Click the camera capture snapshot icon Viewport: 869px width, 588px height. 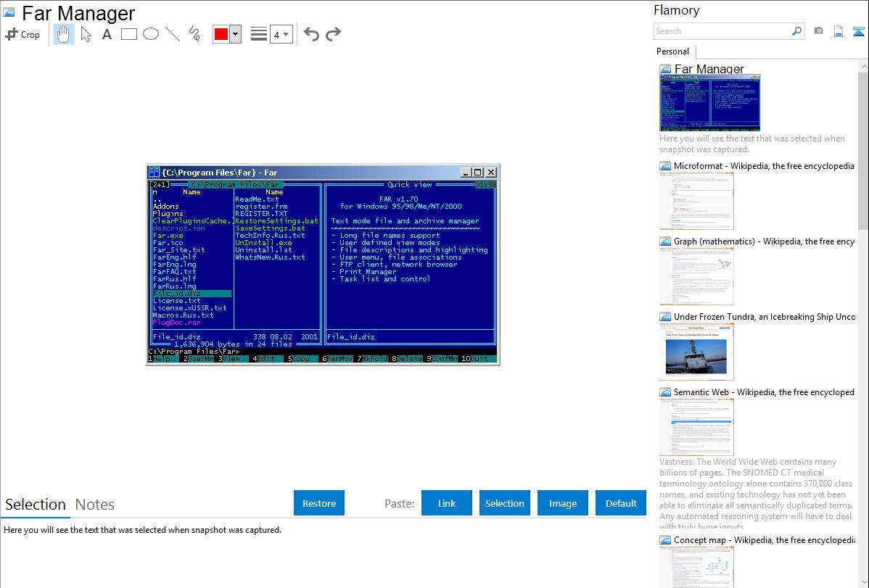click(x=818, y=31)
